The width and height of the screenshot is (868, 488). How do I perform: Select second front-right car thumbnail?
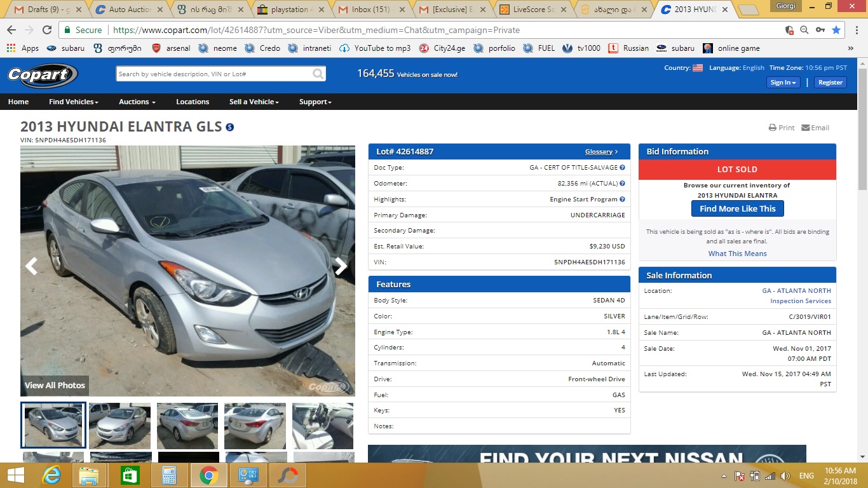point(120,425)
